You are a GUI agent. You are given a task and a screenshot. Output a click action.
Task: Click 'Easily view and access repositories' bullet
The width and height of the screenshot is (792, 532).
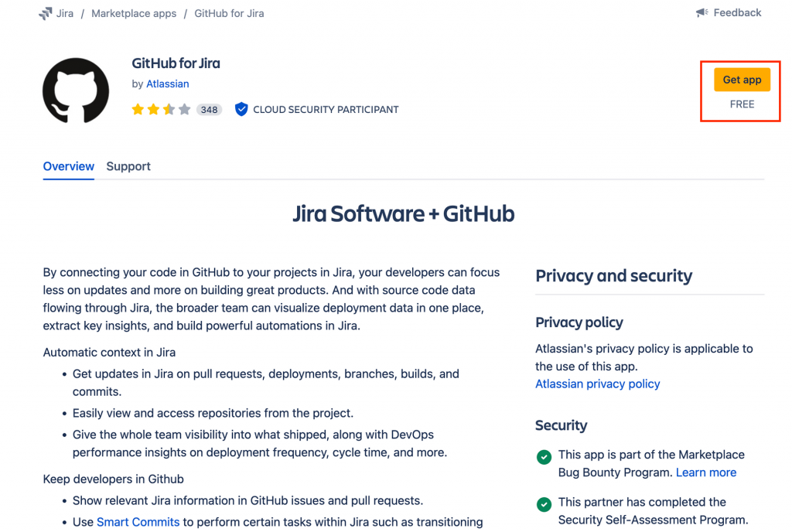pos(213,413)
